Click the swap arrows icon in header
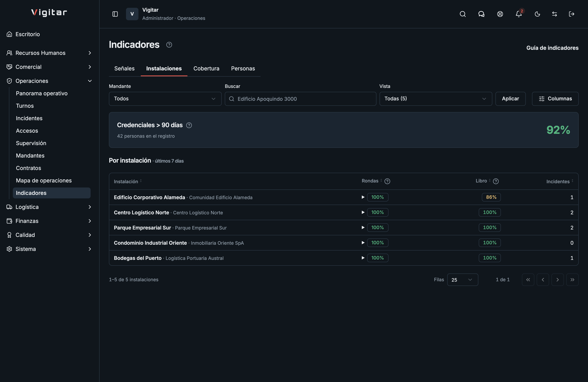The image size is (588, 382). pos(554,14)
